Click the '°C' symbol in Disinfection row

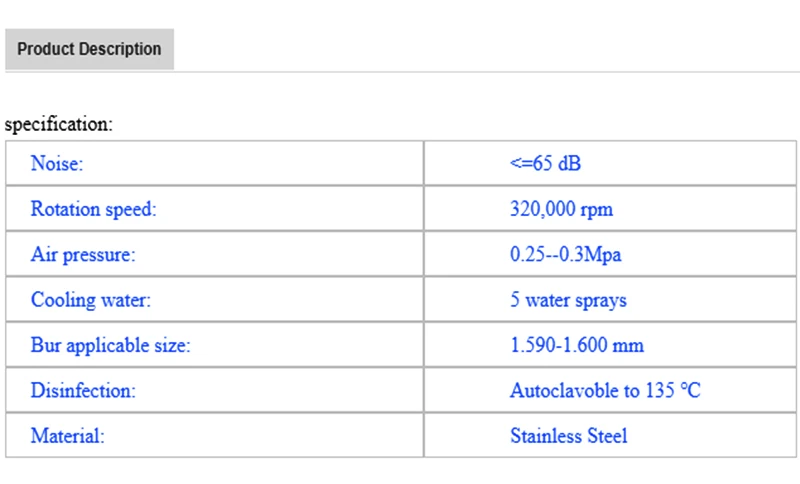click(x=690, y=391)
